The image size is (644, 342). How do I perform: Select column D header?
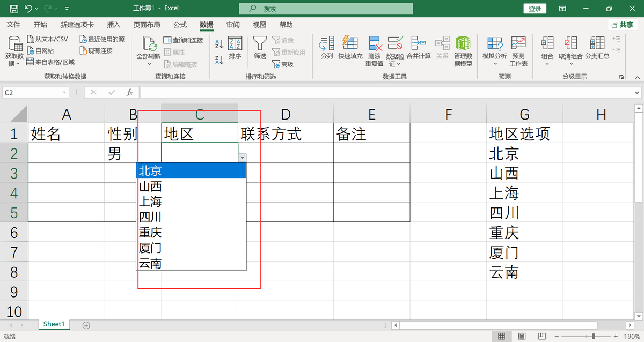[x=286, y=114]
